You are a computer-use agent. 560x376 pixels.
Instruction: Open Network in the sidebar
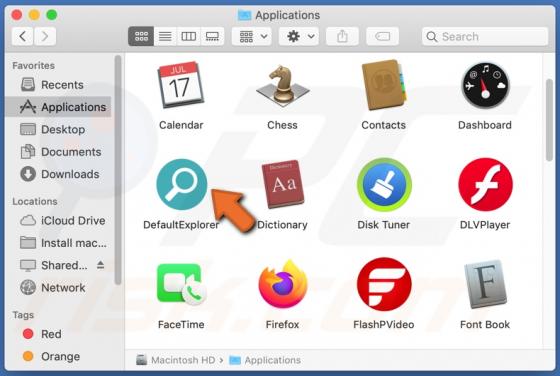point(58,287)
